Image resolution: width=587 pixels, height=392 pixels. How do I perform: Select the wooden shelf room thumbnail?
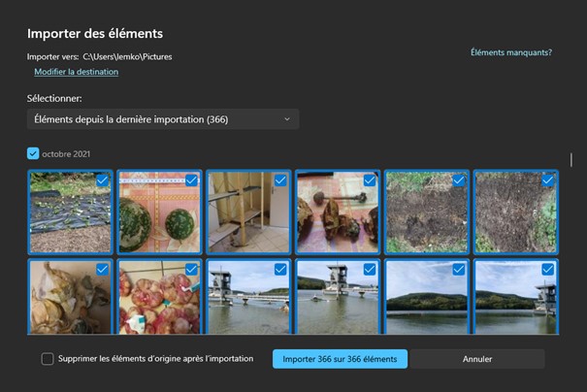tap(247, 213)
